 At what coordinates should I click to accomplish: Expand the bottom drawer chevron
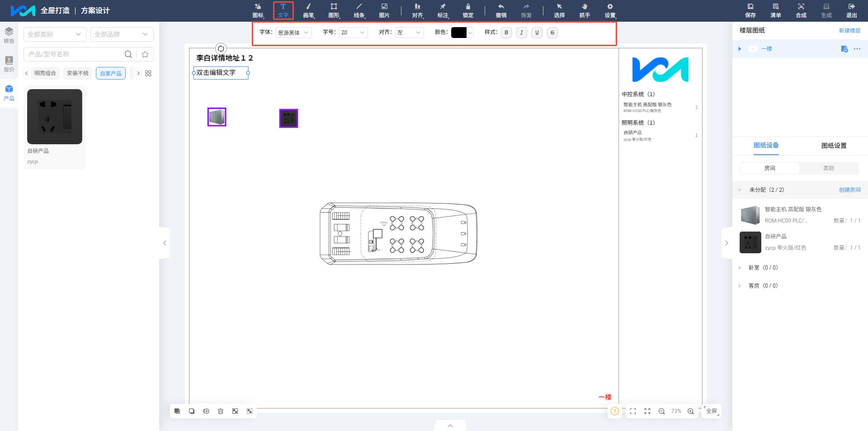click(x=450, y=426)
